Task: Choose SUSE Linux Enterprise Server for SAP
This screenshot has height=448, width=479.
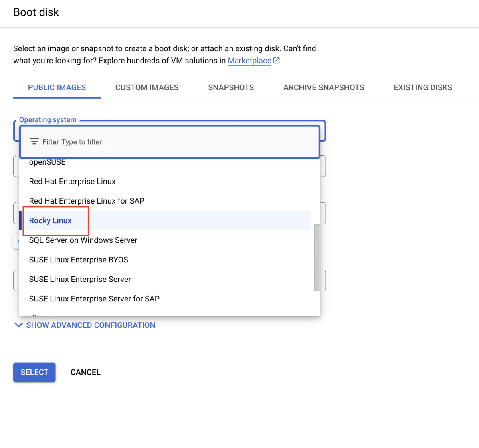Action: pyautogui.click(x=164, y=299)
